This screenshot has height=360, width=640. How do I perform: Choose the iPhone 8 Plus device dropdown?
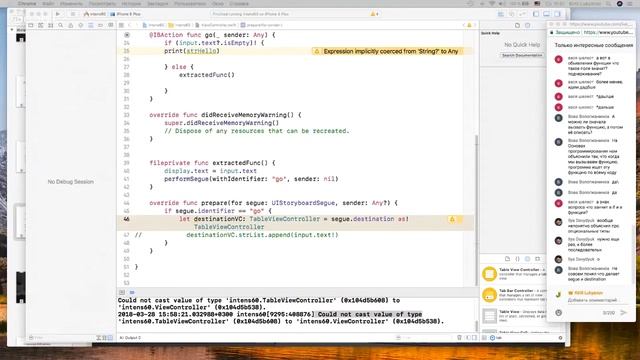[x=126, y=14]
